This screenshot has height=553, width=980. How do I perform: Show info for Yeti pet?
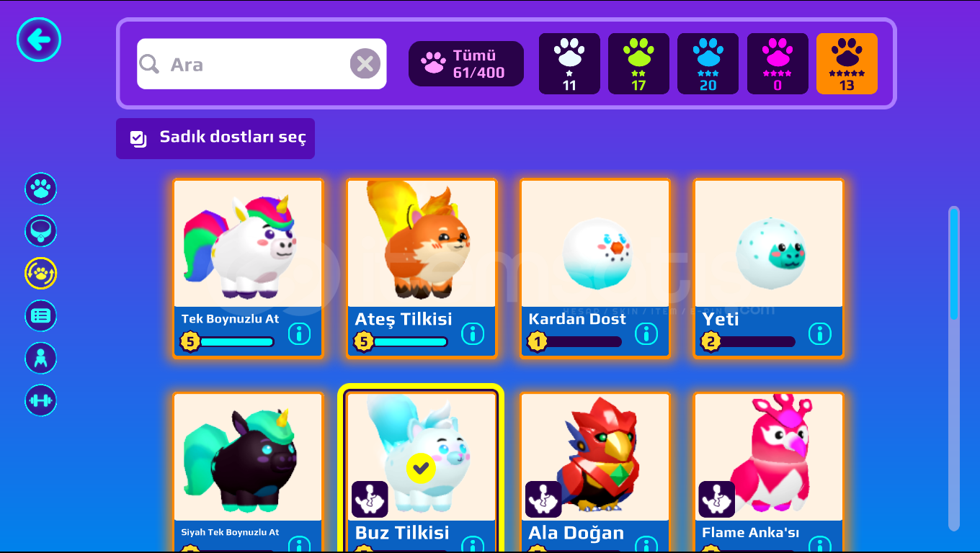tap(820, 333)
